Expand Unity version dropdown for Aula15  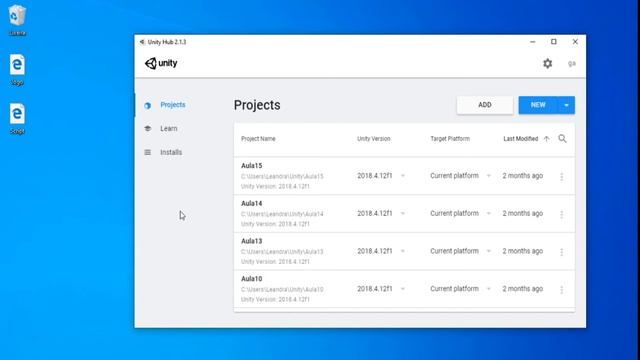point(402,176)
